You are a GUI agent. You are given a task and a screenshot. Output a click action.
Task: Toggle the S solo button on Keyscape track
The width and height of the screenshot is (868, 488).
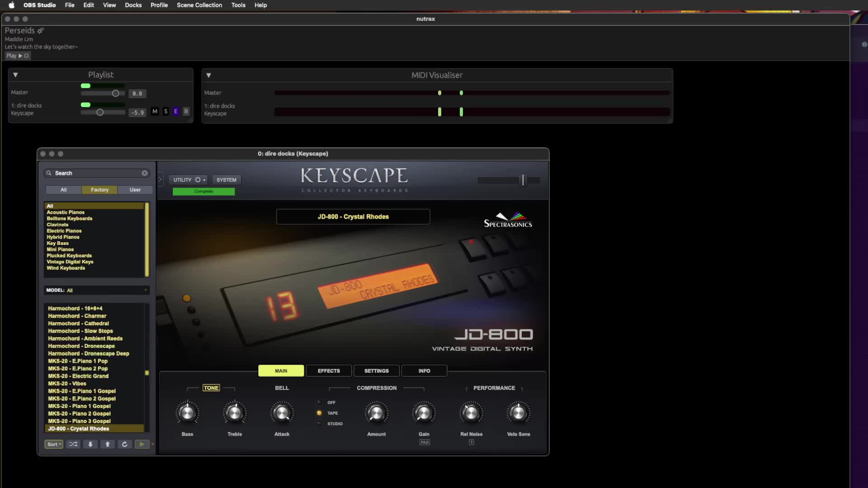point(165,111)
